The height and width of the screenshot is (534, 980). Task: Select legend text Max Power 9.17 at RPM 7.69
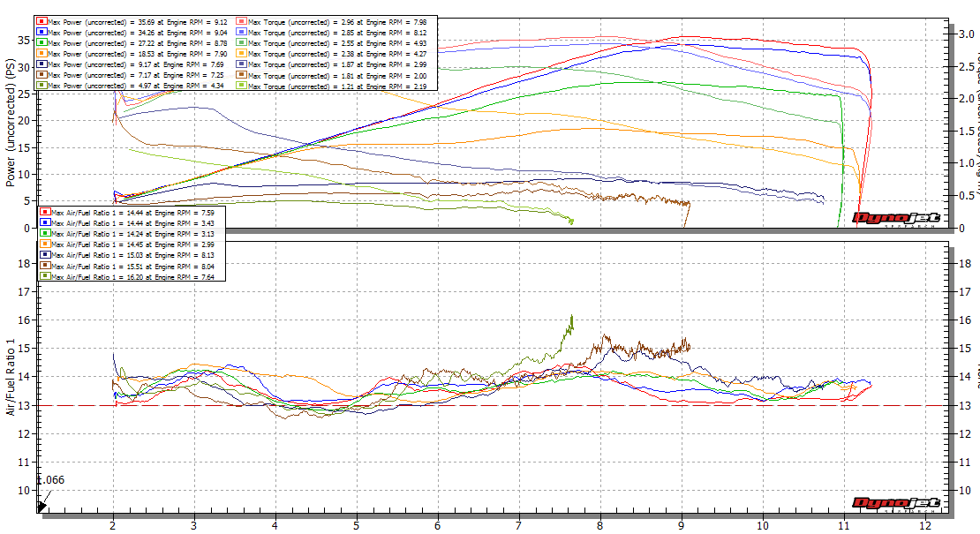pos(136,64)
